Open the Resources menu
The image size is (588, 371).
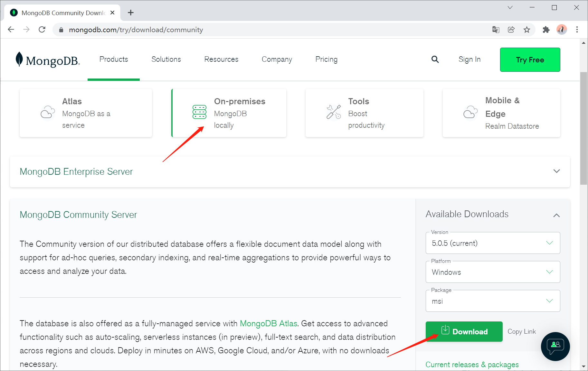221,60
